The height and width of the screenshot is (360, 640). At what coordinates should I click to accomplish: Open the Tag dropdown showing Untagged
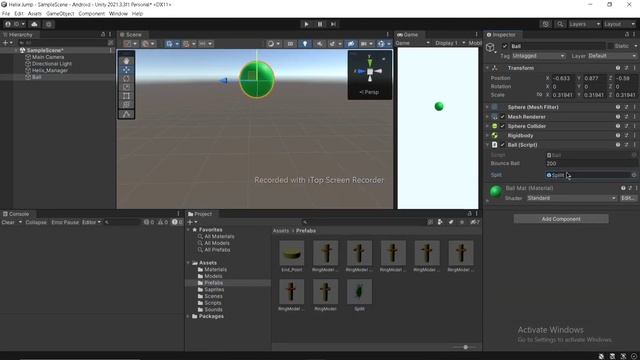point(538,56)
